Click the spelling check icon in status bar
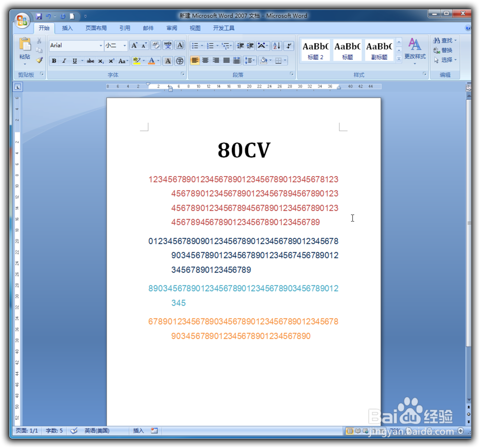Screen dimensions: 480x448 click(74, 431)
